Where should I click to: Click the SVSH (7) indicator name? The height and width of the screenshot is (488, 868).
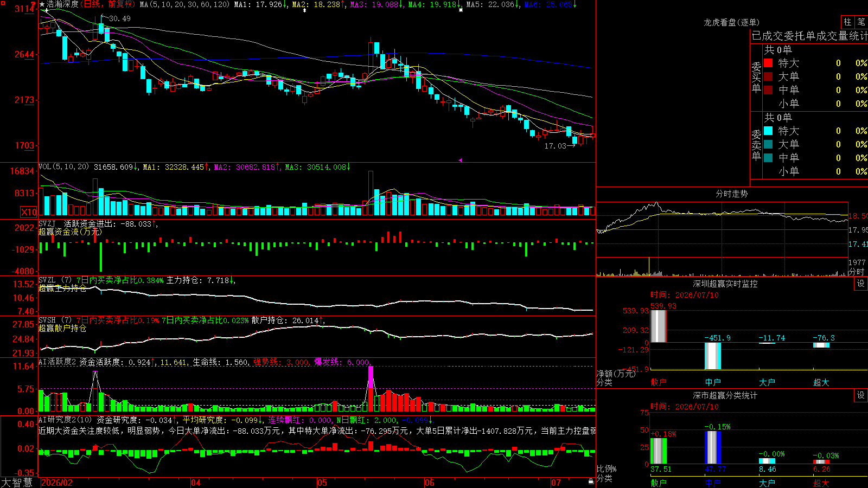(55, 320)
